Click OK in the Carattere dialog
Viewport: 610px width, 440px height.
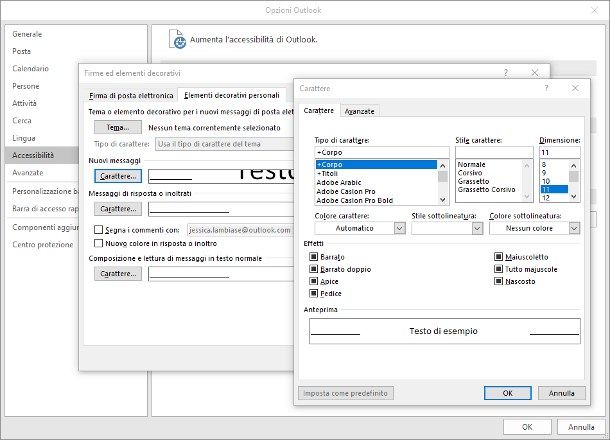point(508,393)
